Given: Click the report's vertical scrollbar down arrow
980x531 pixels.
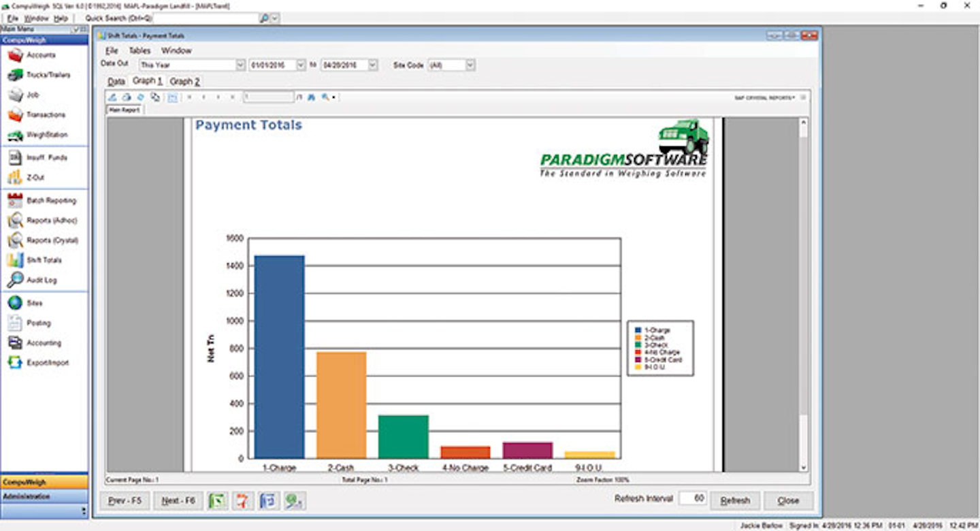Looking at the screenshot, I should [804, 467].
